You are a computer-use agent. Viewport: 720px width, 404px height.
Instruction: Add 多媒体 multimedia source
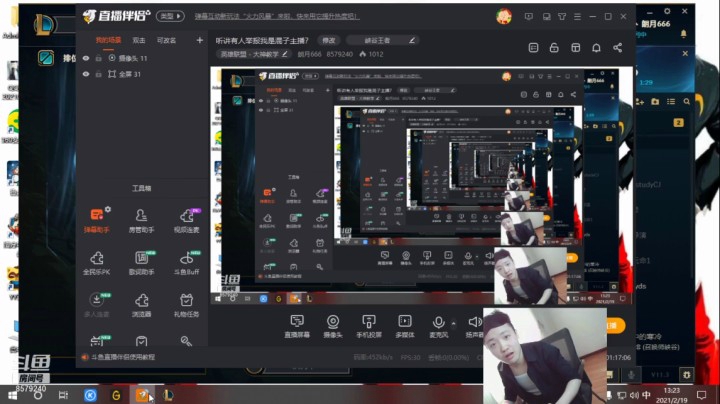pos(405,326)
